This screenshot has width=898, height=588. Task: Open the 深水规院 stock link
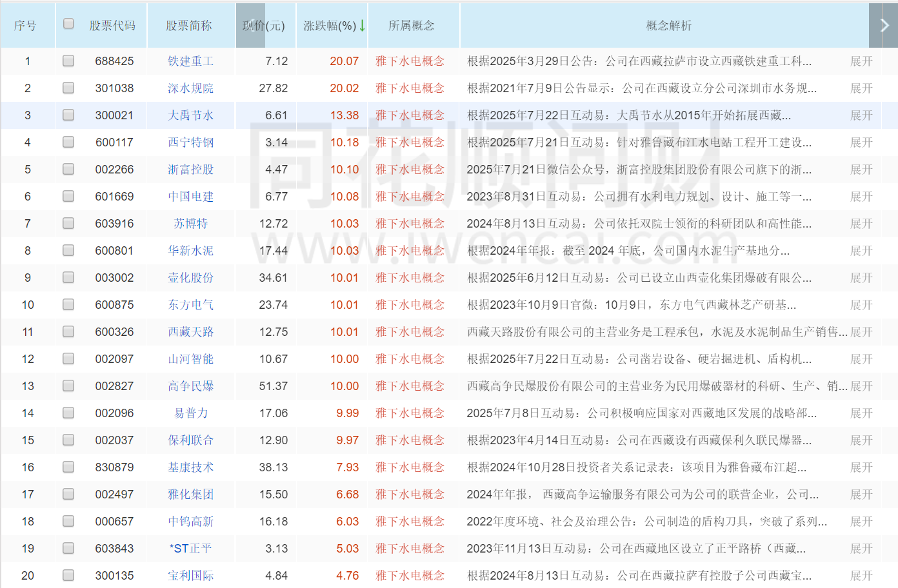click(x=190, y=88)
